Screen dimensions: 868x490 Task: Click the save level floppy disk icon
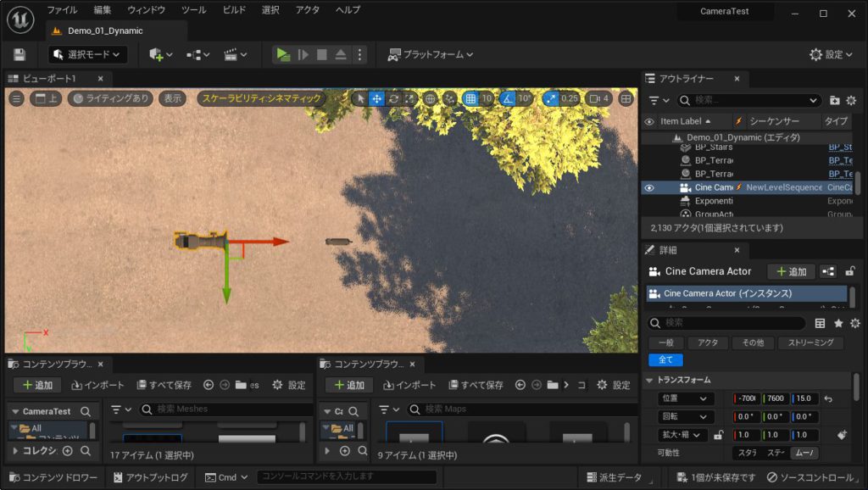click(x=19, y=54)
